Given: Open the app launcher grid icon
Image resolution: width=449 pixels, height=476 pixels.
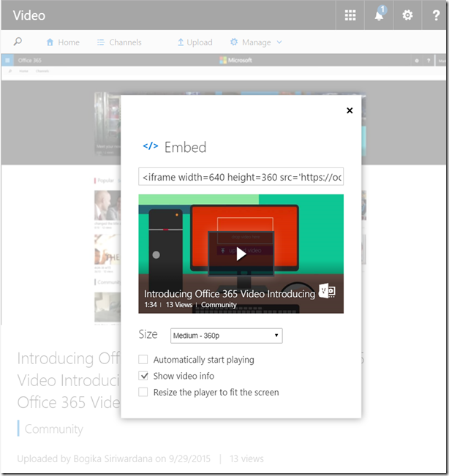Looking at the screenshot, I should (x=350, y=15).
